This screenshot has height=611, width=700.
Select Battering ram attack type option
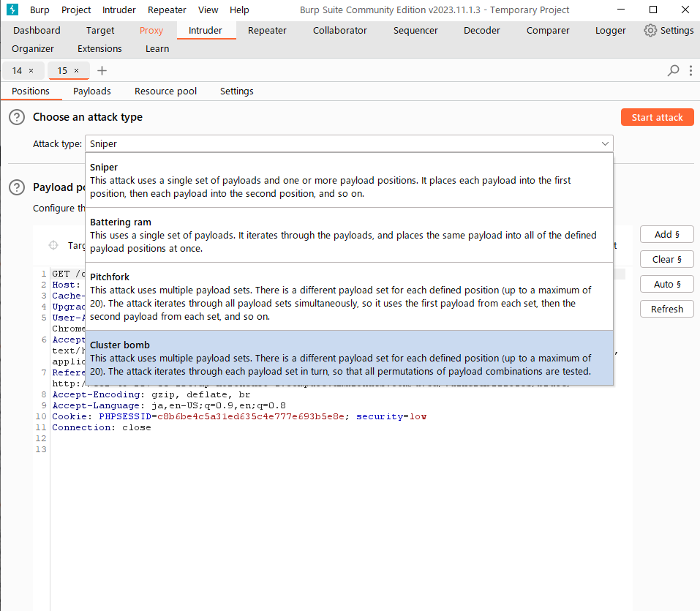tap(349, 236)
